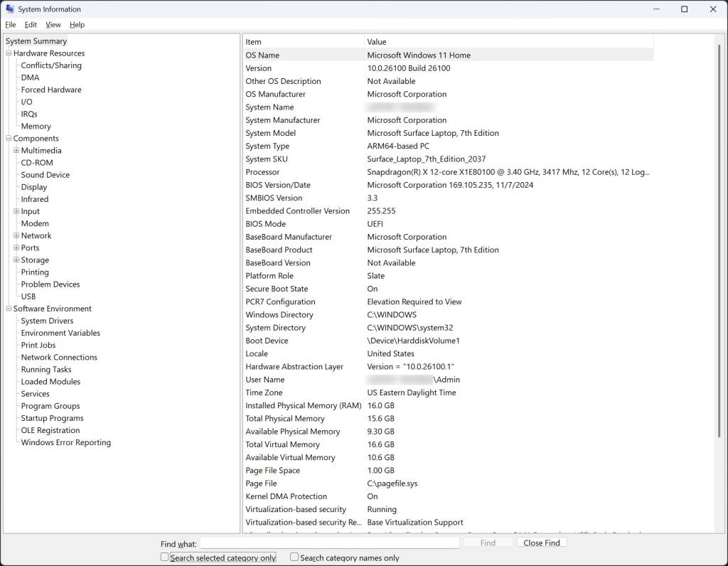Collapse the Components node

pyautogui.click(x=9, y=138)
